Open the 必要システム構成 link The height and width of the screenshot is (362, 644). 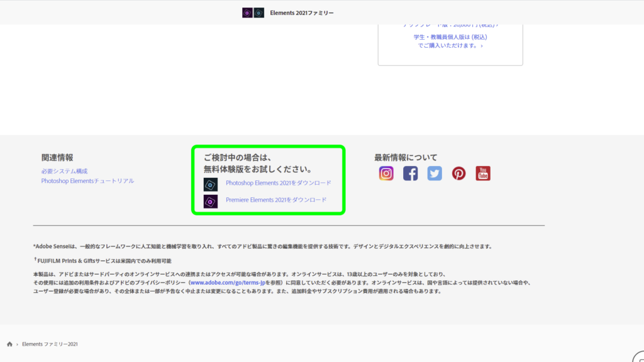[65, 171]
